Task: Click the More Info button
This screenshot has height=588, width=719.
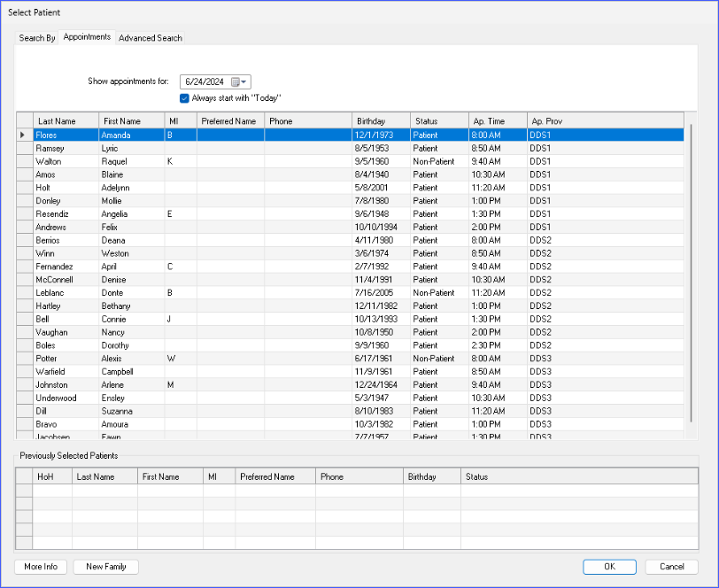Action: pos(41,567)
